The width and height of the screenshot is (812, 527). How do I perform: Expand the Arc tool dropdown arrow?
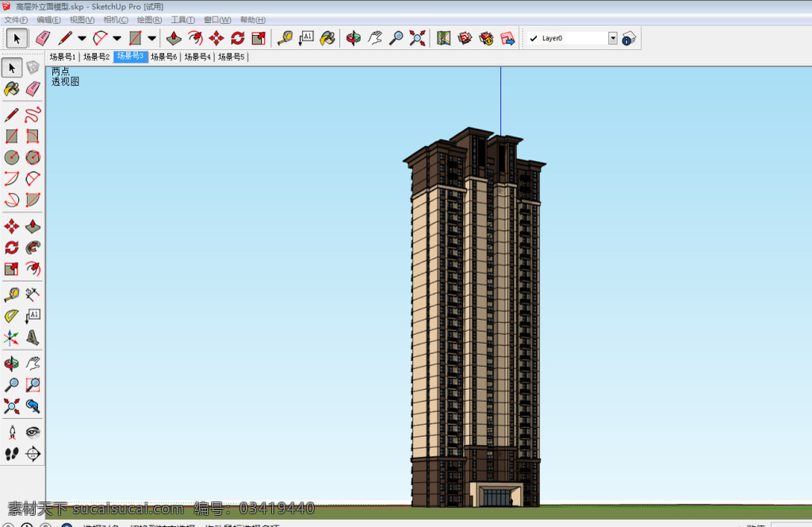(x=117, y=38)
